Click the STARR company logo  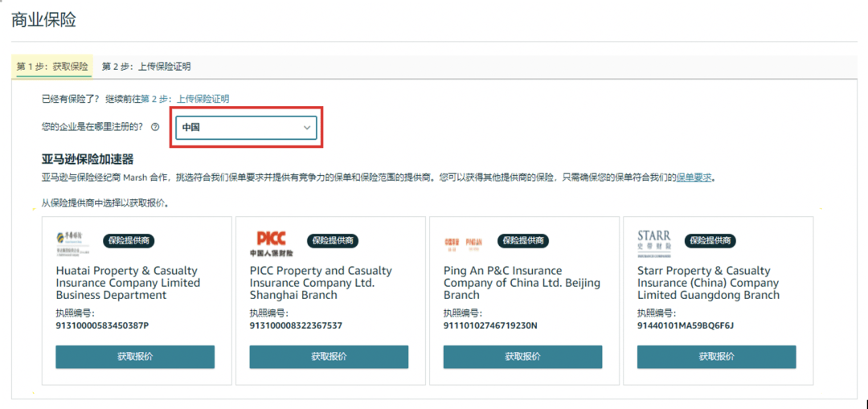pos(654,241)
